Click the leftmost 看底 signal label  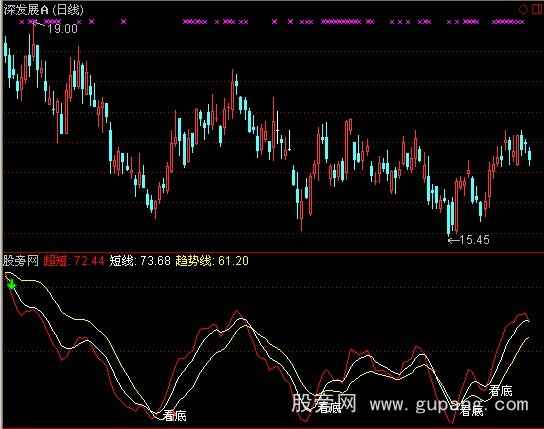tap(175, 415)
